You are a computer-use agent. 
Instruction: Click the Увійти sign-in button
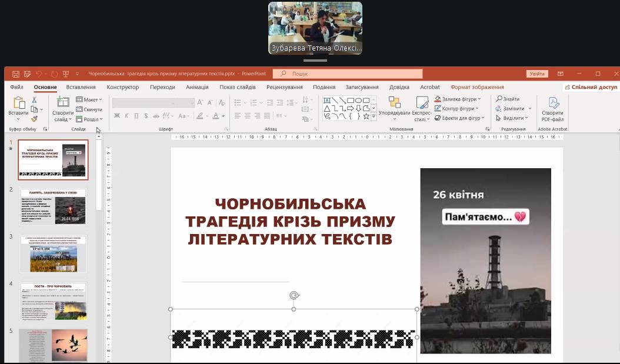(x=536, y=74)
